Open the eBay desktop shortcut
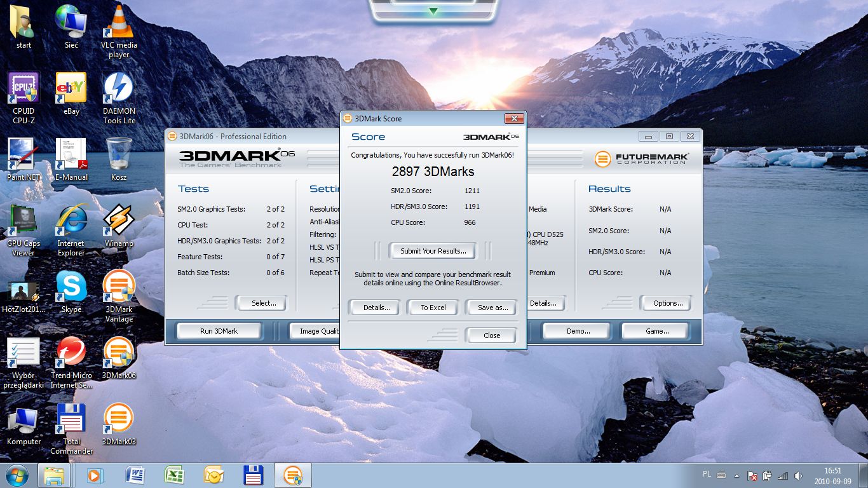 click(x=71, y=94)
